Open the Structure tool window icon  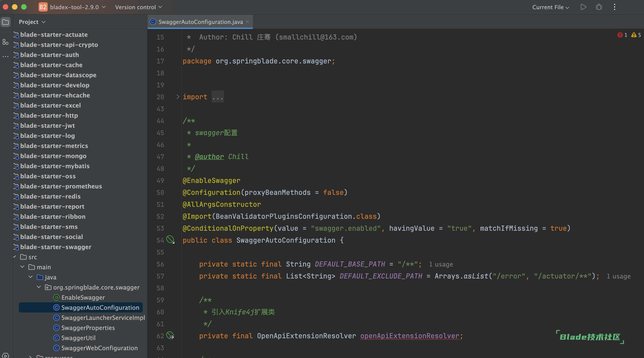tap(6, 42)
